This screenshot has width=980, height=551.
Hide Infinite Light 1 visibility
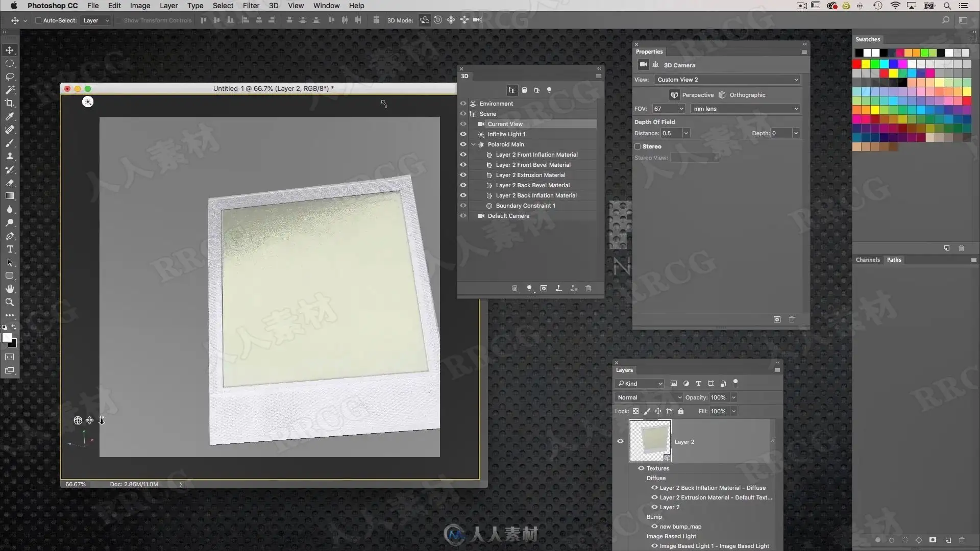click(463, 134)
